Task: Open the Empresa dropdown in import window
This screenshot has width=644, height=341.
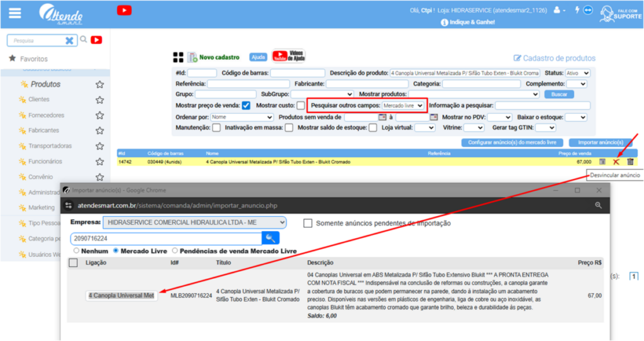Action: click(195, 222)
